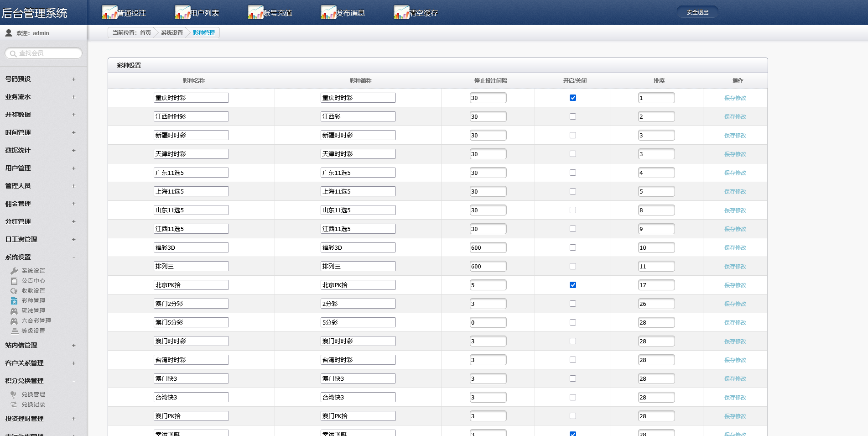
Task: Open the 六合彩管理 submenu item
Action: click(36, 321)
